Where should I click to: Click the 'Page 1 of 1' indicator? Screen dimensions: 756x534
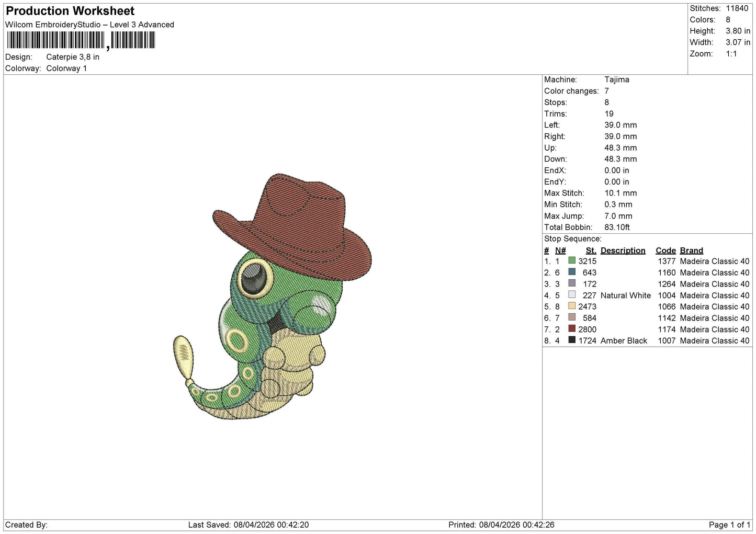730,525
